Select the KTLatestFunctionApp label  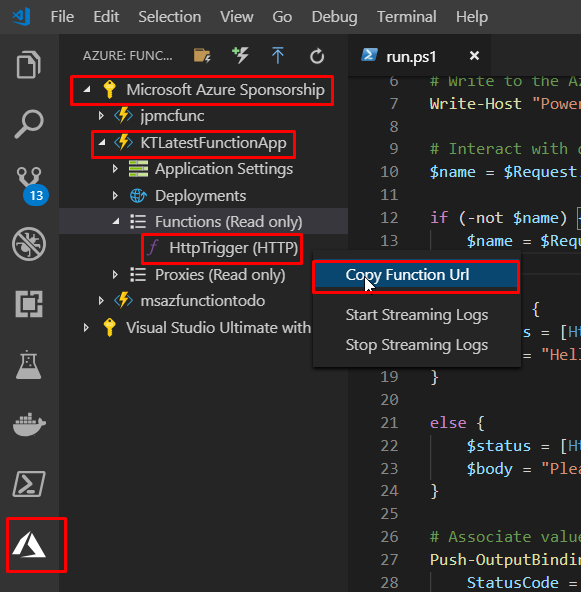coord(213,143)
